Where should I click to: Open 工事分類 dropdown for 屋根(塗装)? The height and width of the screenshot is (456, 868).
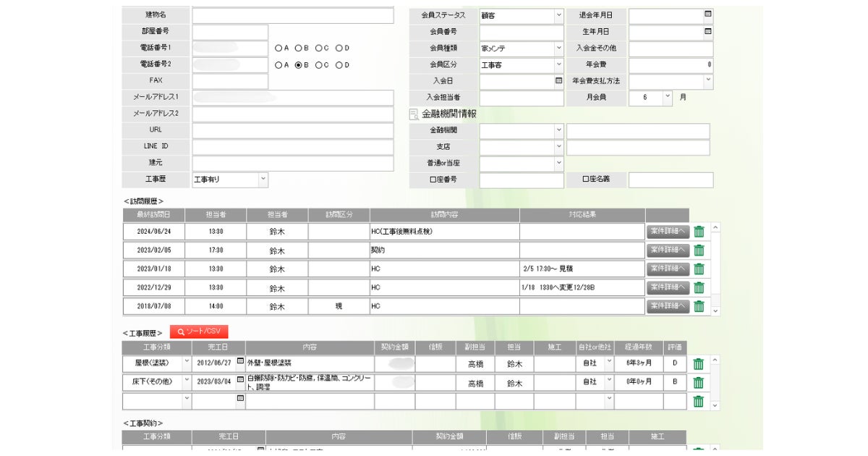click(187, 363)
